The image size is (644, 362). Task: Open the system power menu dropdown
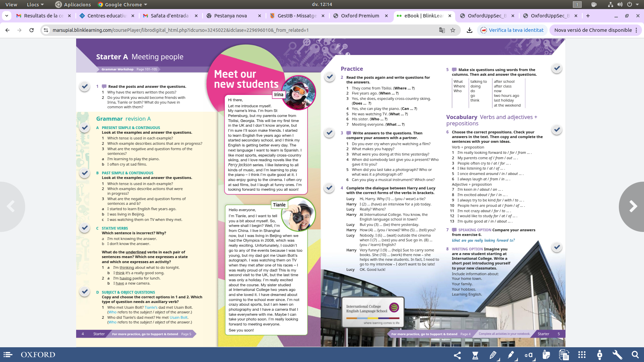coord(633,5)
